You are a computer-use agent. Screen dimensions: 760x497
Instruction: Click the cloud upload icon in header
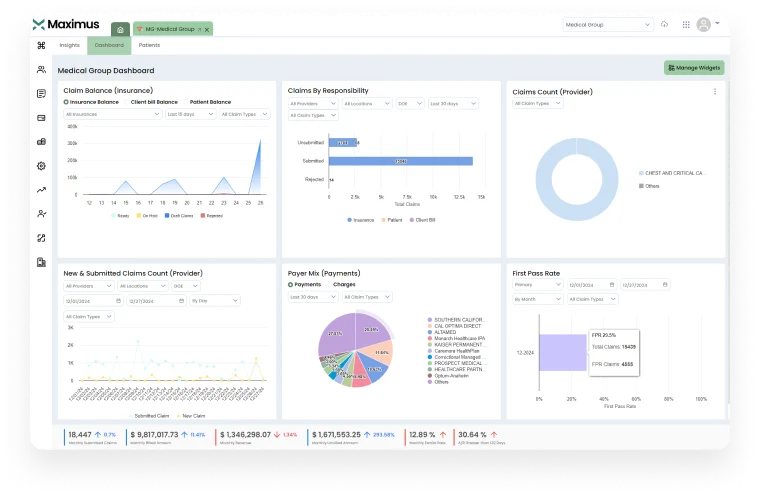tap(664, 24)
